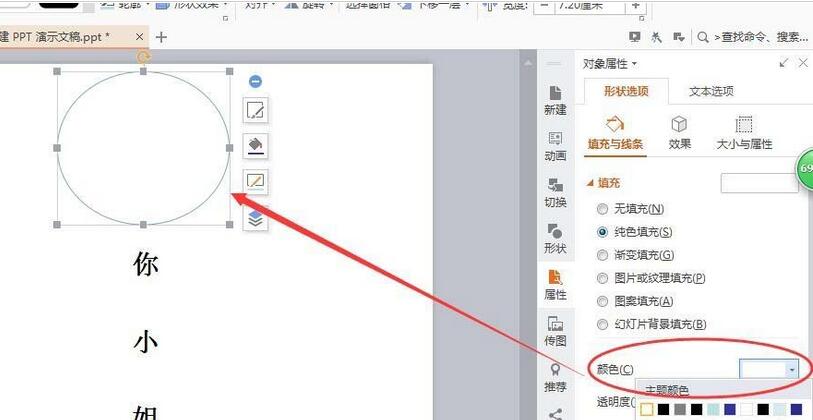
Task: Select the 渐变填充(G) radio button
Action: coord(602,255)
